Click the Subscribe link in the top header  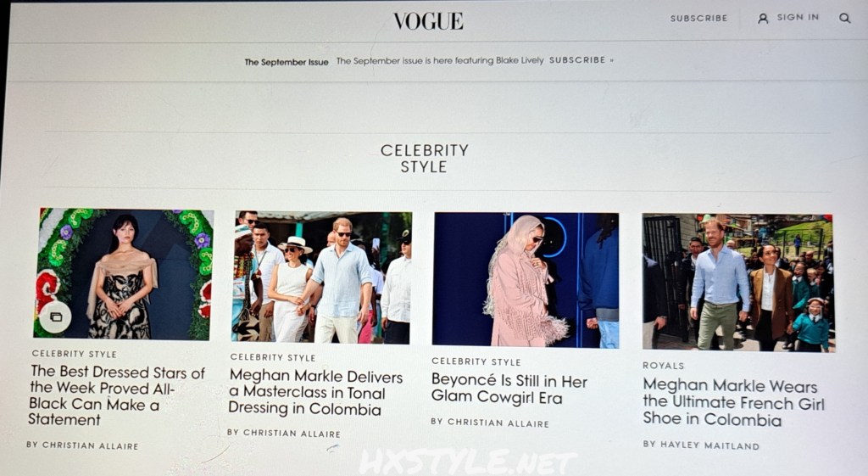click(698, 19)
